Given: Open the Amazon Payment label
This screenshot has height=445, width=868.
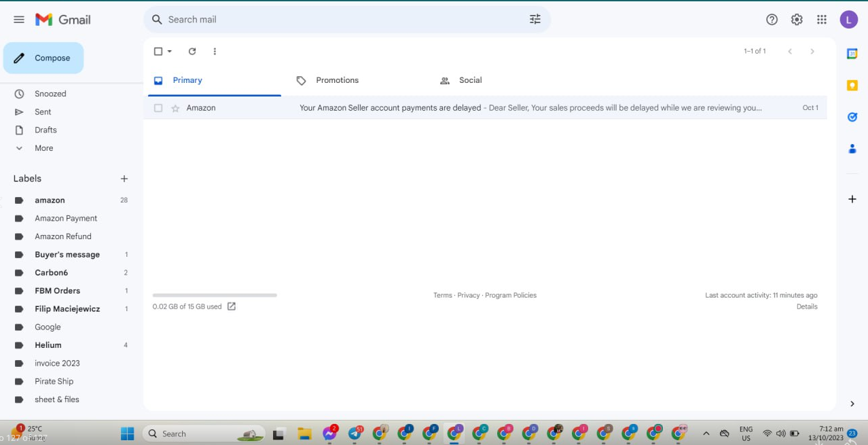Looking at the screenshot, I should pyautogui.click(x=66, y=219).
